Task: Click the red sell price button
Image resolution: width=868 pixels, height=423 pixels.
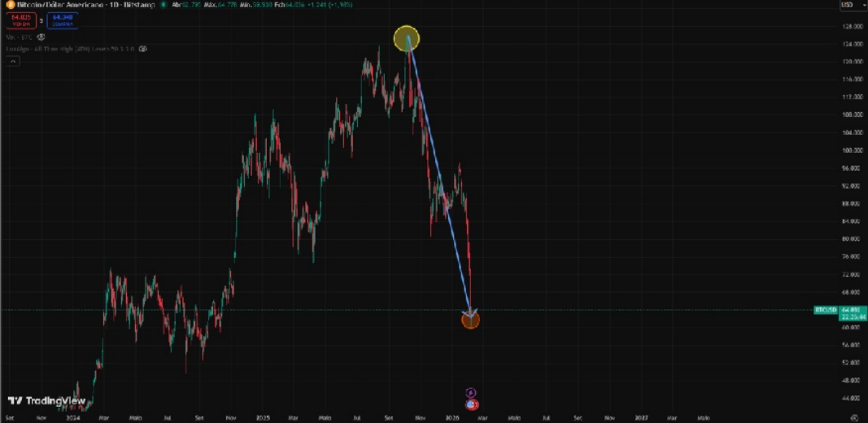Action: 20,20
